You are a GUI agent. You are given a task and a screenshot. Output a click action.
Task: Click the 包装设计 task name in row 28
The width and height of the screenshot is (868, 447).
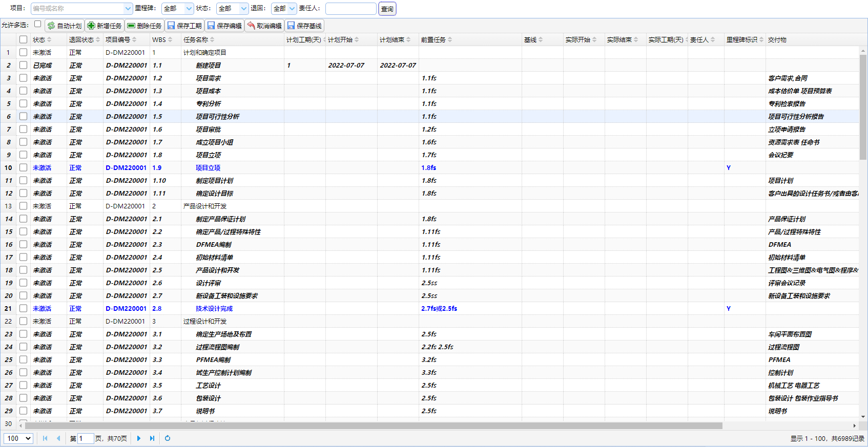[x=208, y=398]
